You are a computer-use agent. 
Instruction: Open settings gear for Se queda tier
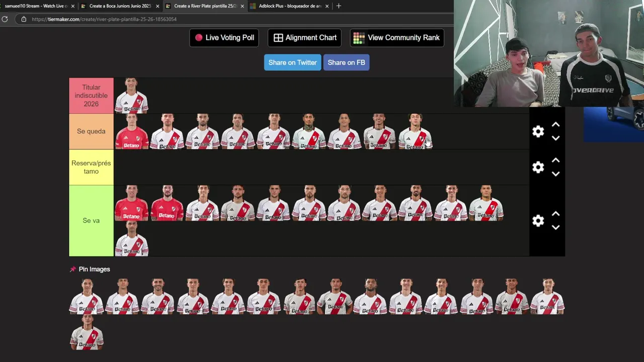[x=538, y=132]
